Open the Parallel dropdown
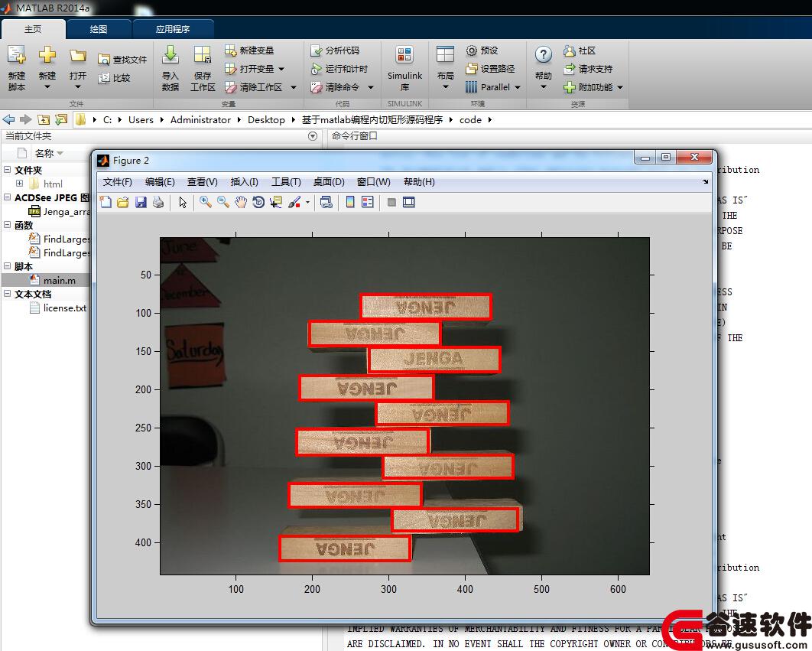812x651 pixels. click(x=518, y=88)
